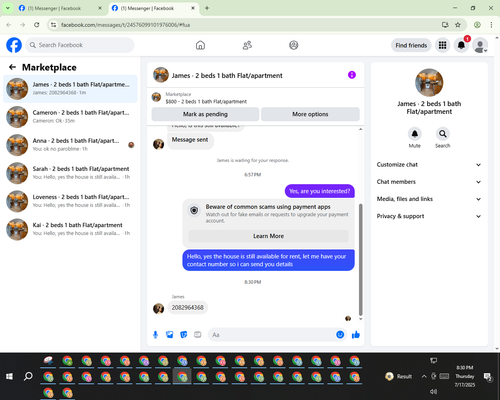Open Anna conversation in list
This screenshot has width=500, height=400.
pyautogui.click(x=70, y=145)
